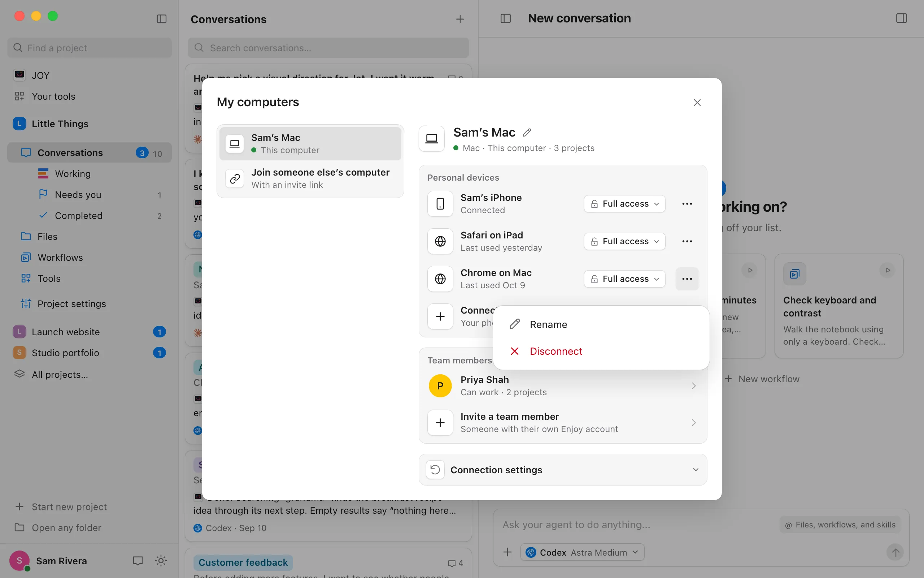Open Full access dropdown for Chrome on Mac

click(x=624, y=279)
